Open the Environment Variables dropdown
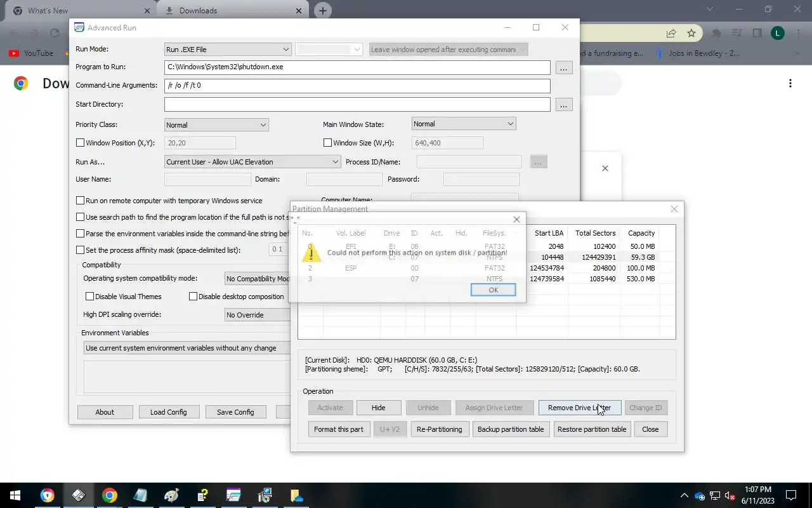The image size is (812, 508). (187, 348)
